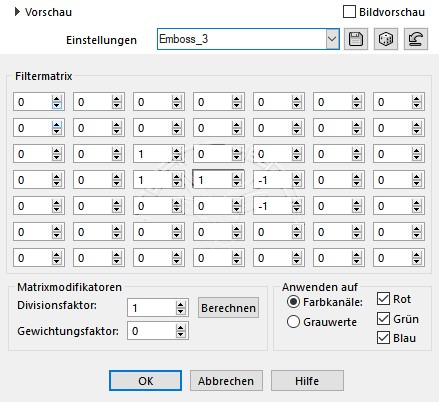Select the Grauwerte radio button
This screenshot has width=439, height=402.
click(293, 322)
